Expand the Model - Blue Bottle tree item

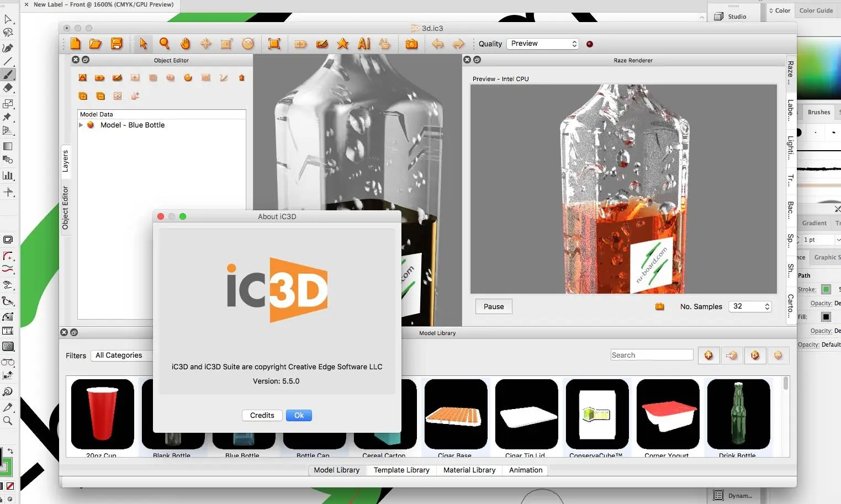[81, 125]
